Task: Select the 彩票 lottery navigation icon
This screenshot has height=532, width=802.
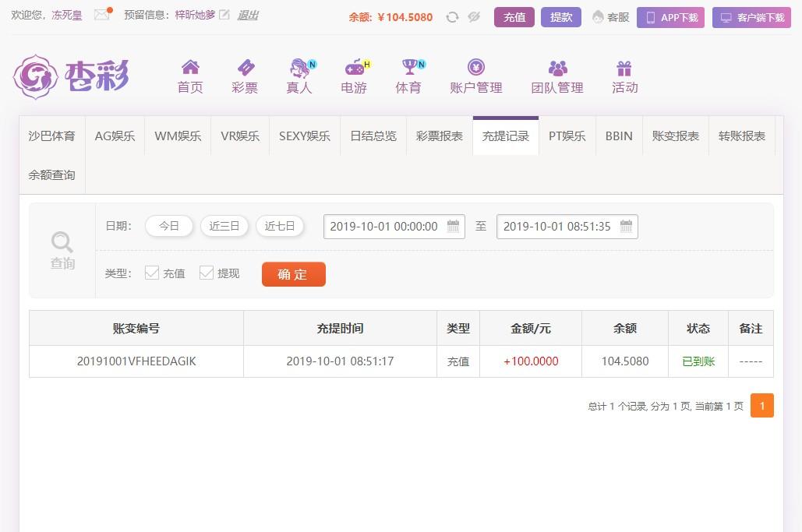Action: pos(244,66)
